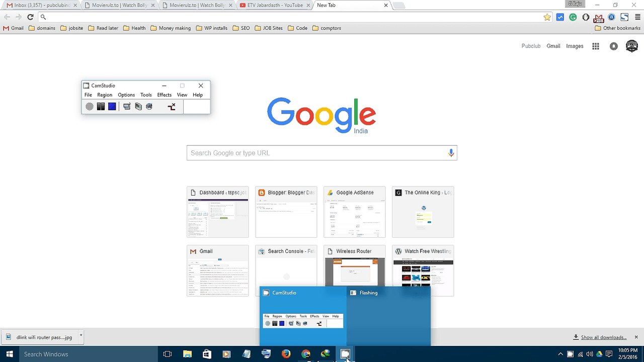This screenshot has width=644, height=362.
Task: Click the Google search box
Action: click(322, 153)
